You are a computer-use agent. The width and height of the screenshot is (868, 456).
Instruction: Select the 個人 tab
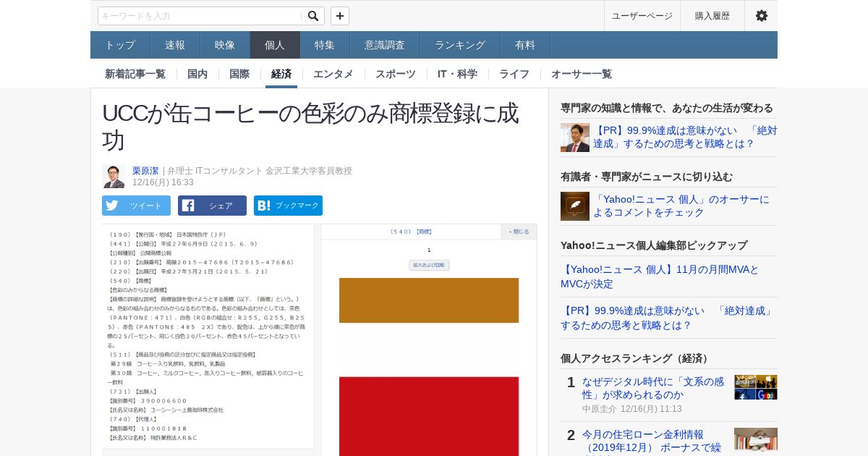click(x=275, y=45)
